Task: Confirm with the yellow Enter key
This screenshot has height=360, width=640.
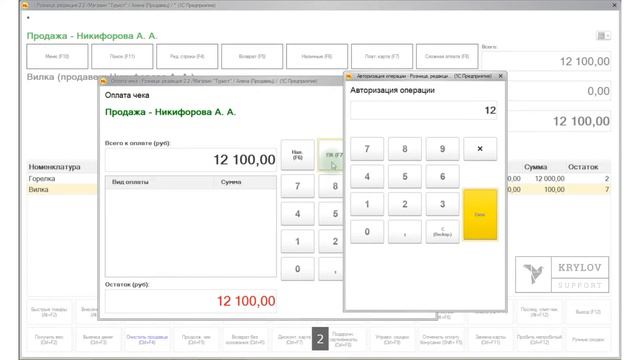Action: [x=480, y=214]
